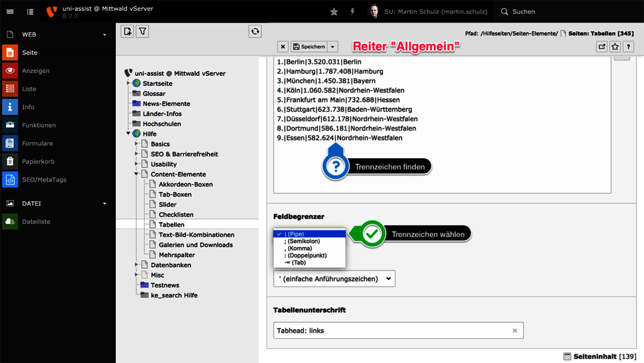Select the Mehrspalter page
This screenshot has width=644, height=363.
point(177,255)
